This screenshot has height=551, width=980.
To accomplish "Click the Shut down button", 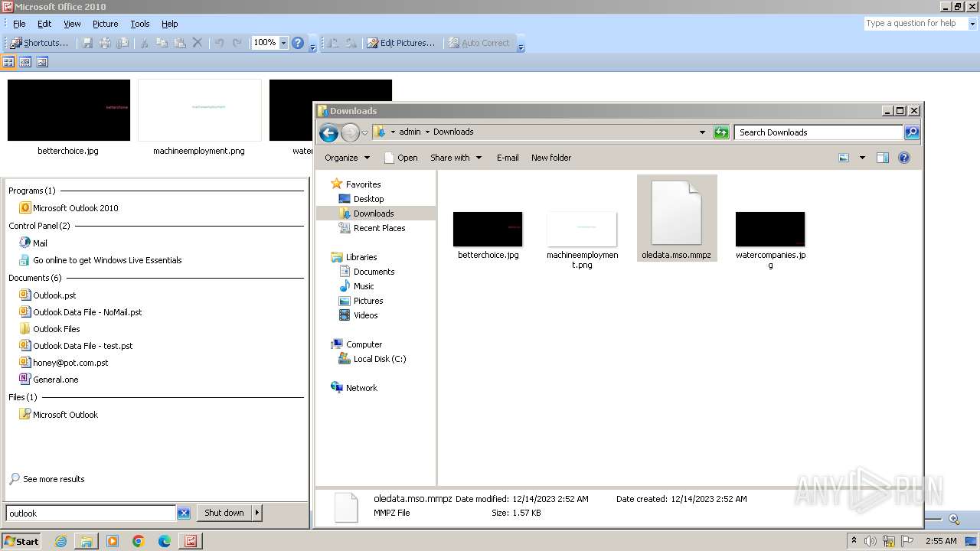I will pos(224,513).
